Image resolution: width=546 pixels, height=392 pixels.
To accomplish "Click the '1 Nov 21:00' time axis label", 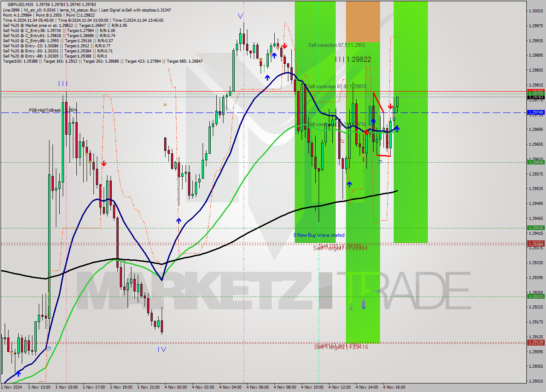I will pyautogui.click(x=148, y=387).
